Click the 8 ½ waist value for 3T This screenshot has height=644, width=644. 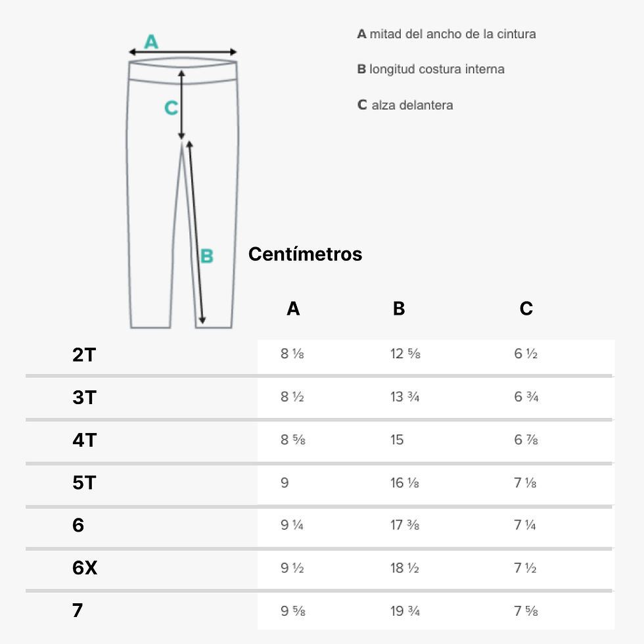[292, 397]
